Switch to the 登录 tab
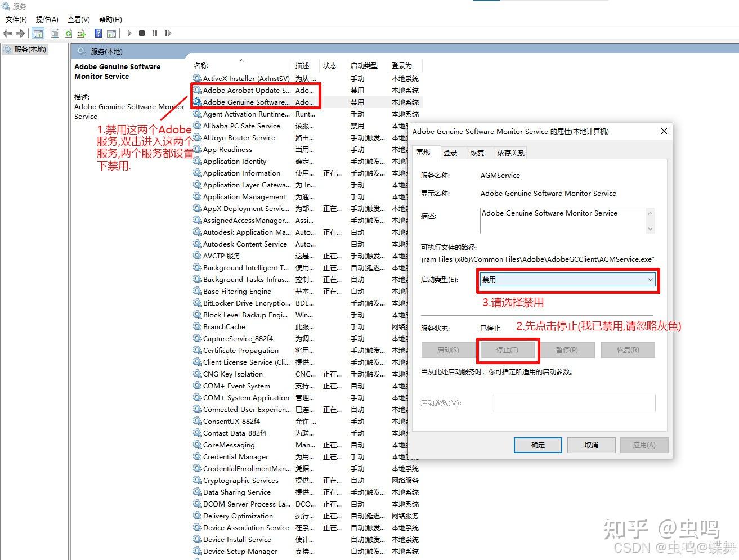The width and height of the screenshot is (739, 560). (451, 152)
